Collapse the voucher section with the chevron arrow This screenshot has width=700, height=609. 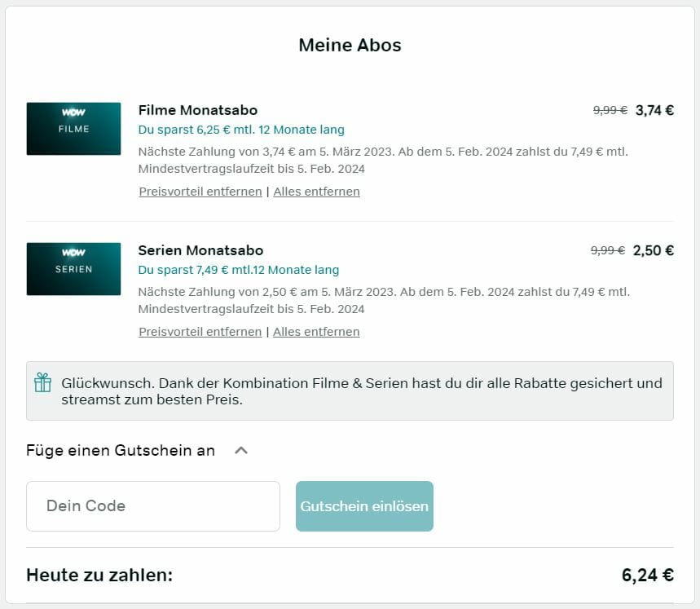click(241, 450)
